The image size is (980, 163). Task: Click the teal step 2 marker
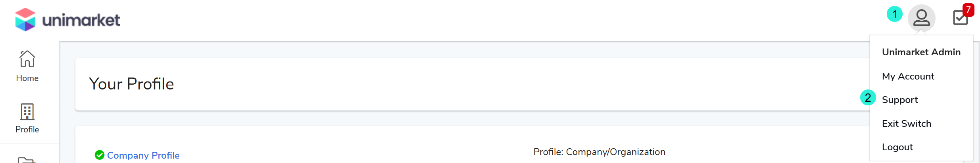tap(868, 98)
